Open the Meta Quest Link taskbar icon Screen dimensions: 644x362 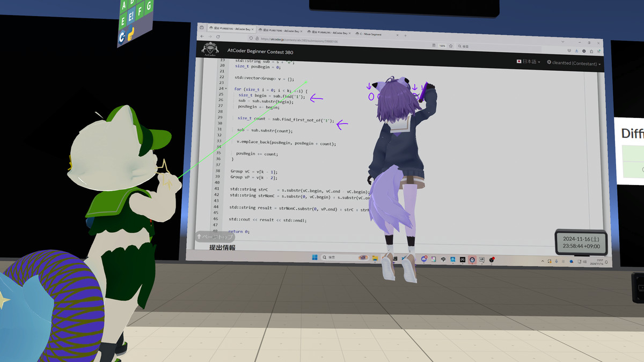(x=463, y=260)
